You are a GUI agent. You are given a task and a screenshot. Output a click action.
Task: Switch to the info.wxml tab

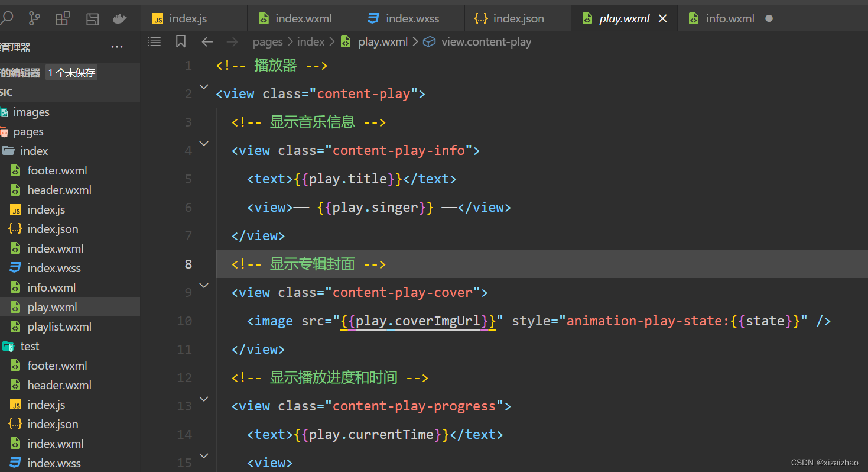(730, 18)
